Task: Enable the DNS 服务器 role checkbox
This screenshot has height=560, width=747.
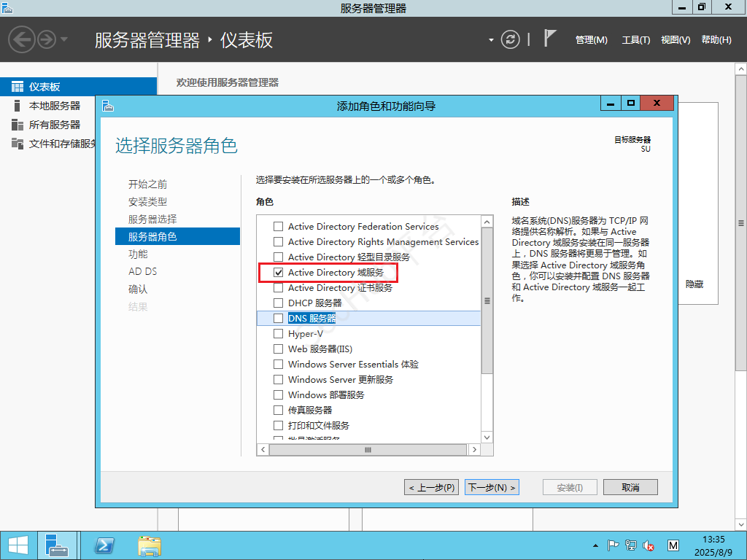Action: (x=278, y=318)
